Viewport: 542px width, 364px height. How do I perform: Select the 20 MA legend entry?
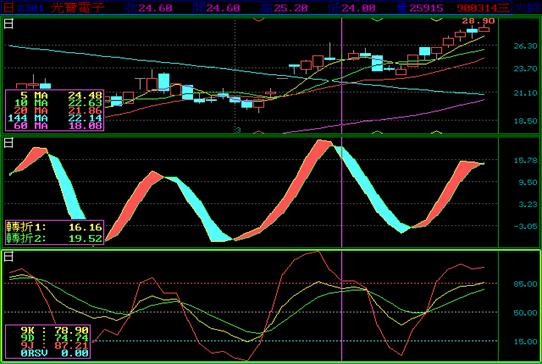coord(55,111)
